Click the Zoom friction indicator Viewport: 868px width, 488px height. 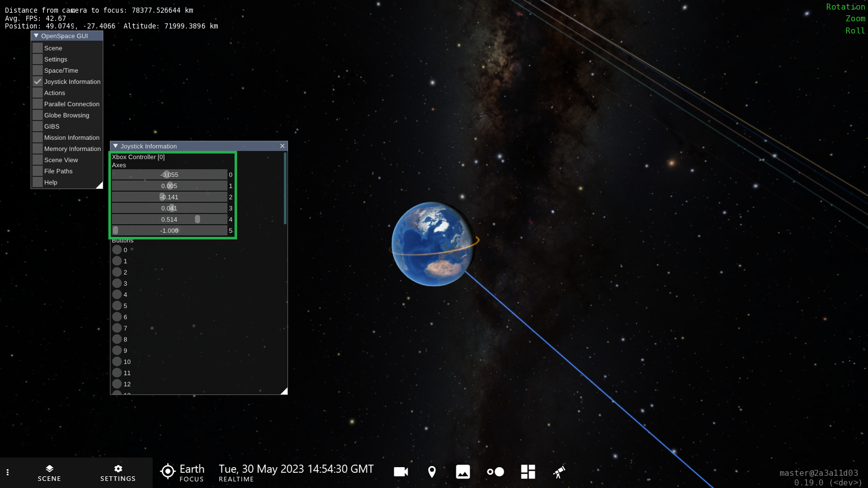pos(855,18)
